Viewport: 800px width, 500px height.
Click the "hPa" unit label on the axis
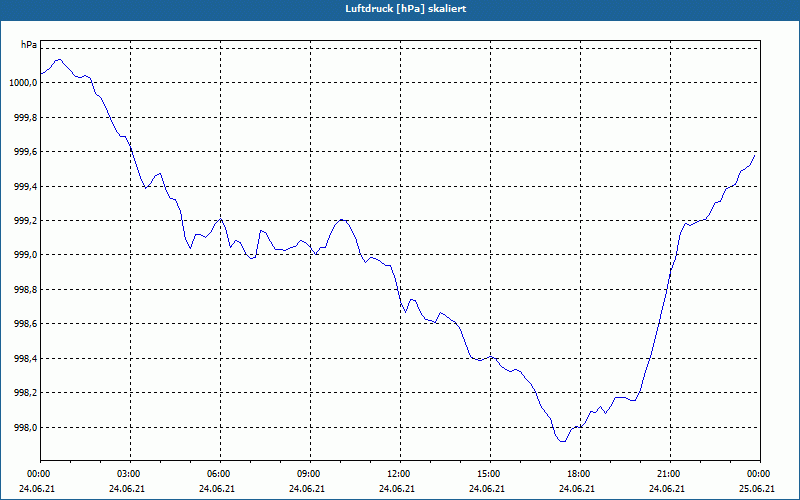[x=29, y=45]
